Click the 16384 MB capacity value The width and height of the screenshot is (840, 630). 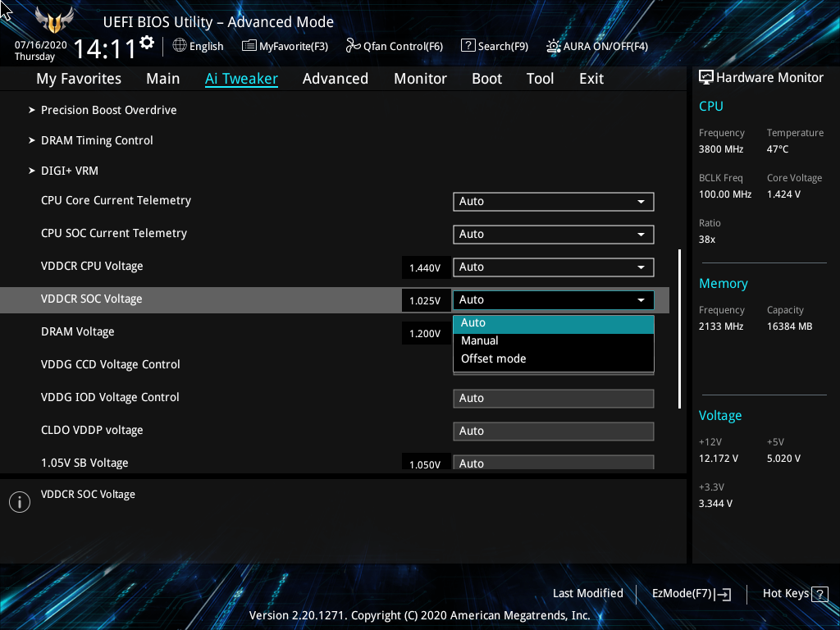click(x=790, y=326)
